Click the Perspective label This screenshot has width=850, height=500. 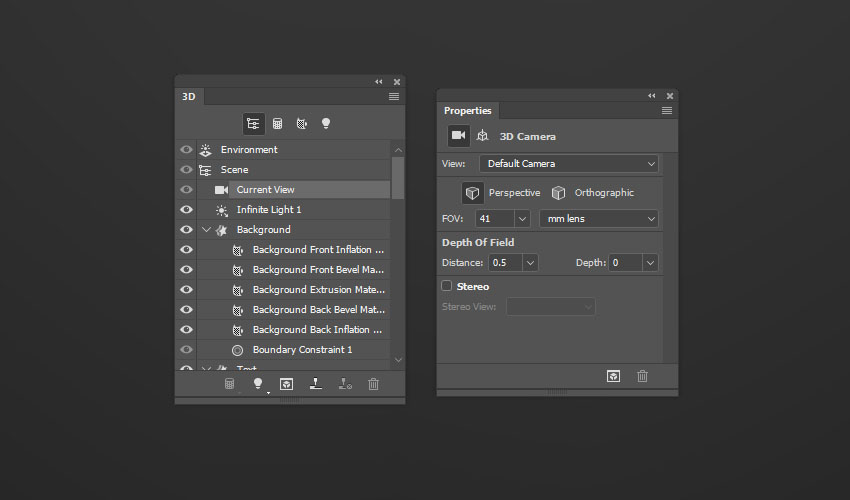514,193
